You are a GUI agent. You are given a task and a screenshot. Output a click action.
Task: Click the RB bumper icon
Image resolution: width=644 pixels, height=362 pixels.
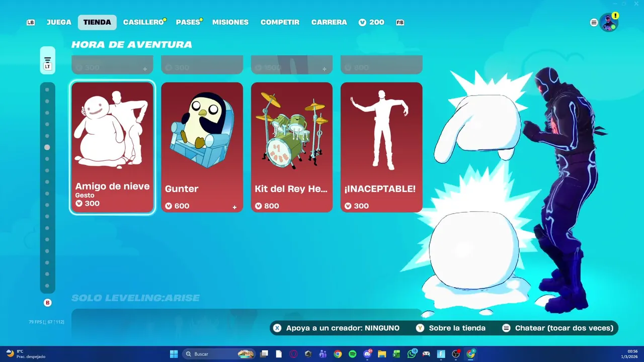[400, 23]
